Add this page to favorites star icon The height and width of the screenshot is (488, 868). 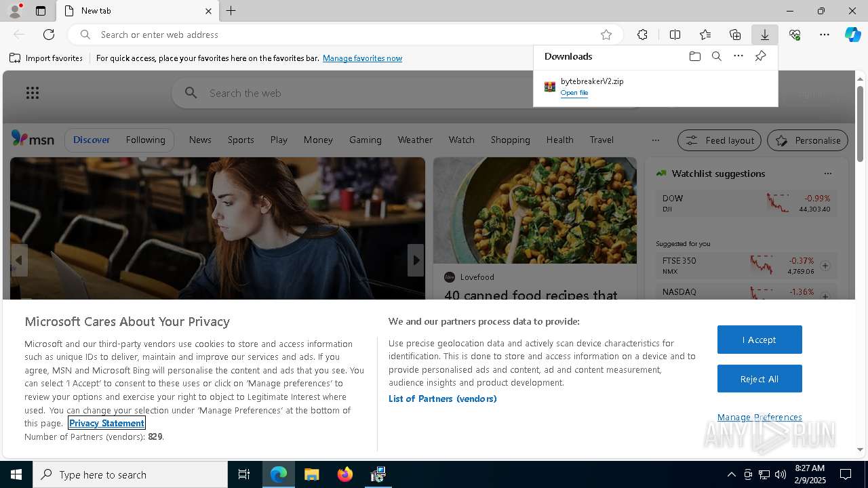pos(606,35)
